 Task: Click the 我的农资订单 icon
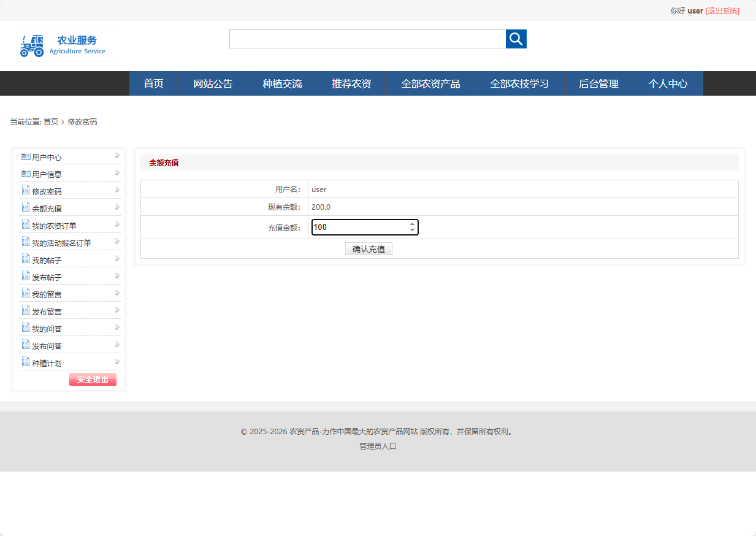point(26,224)
